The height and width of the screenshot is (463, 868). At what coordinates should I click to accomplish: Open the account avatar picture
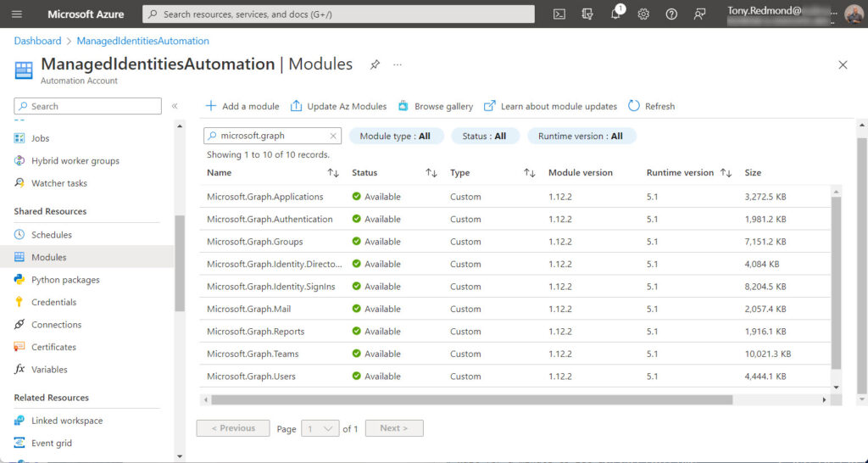pos(854,14)
